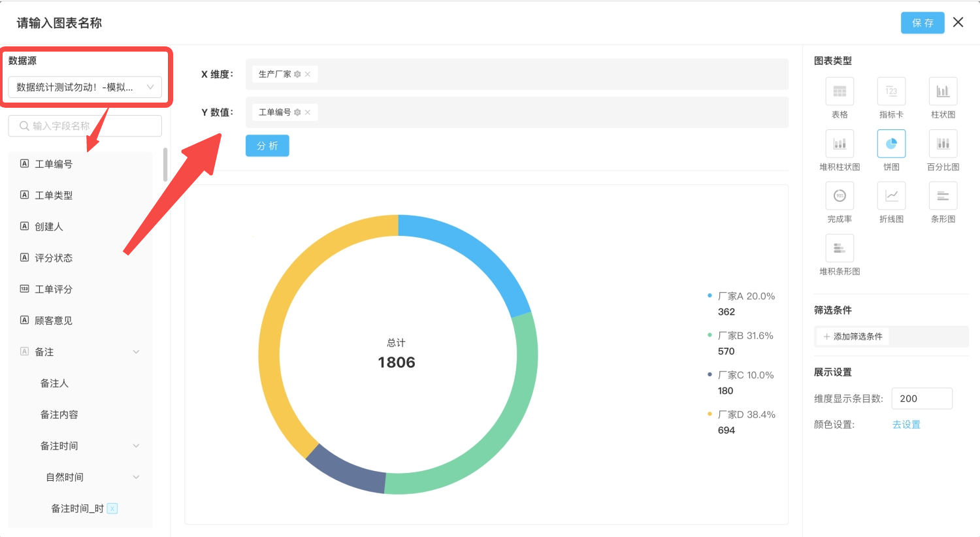
Task: Click the Y 数值 drop area
Action: tap(517, 112)
